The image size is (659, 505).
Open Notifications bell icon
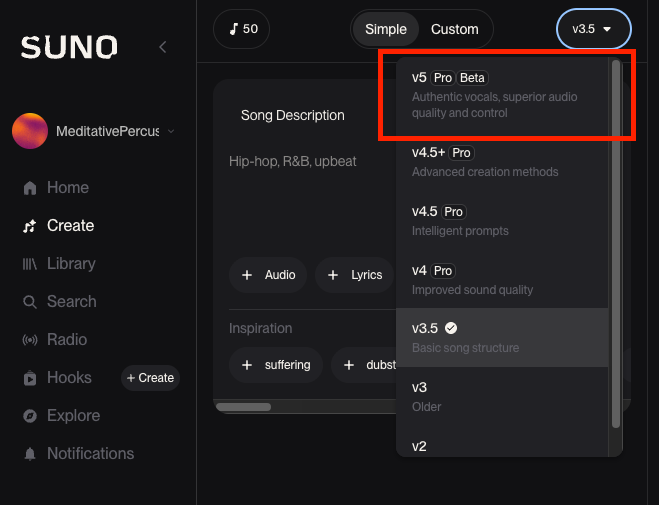pos(30,454)
